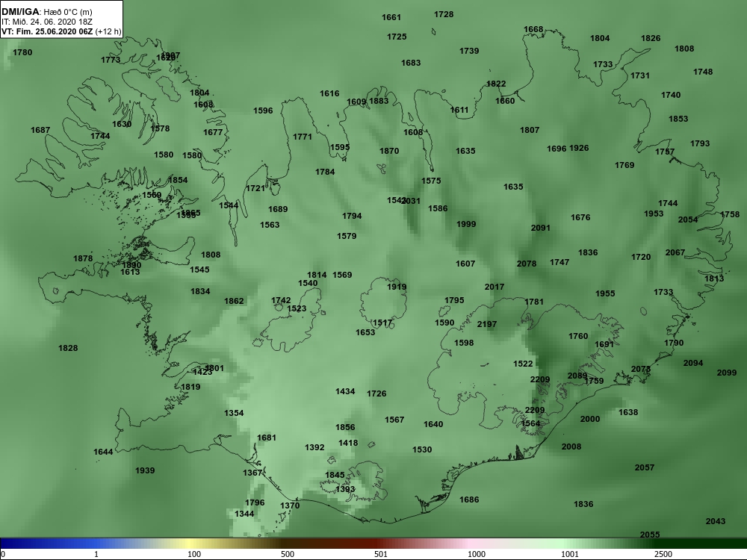Click the 2057 map value
Screen dimensions: 747x560
click(x=644, y=467)
